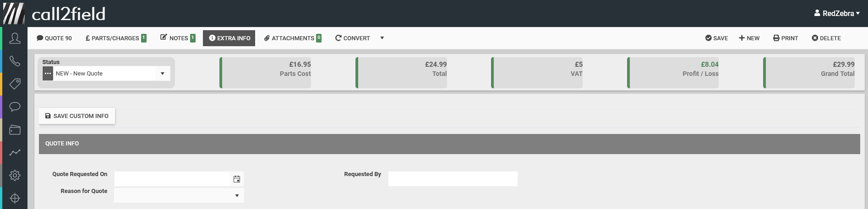Open the wallet sidebar icon
Viewport: 868px width, 209px height.
(15, 130)
